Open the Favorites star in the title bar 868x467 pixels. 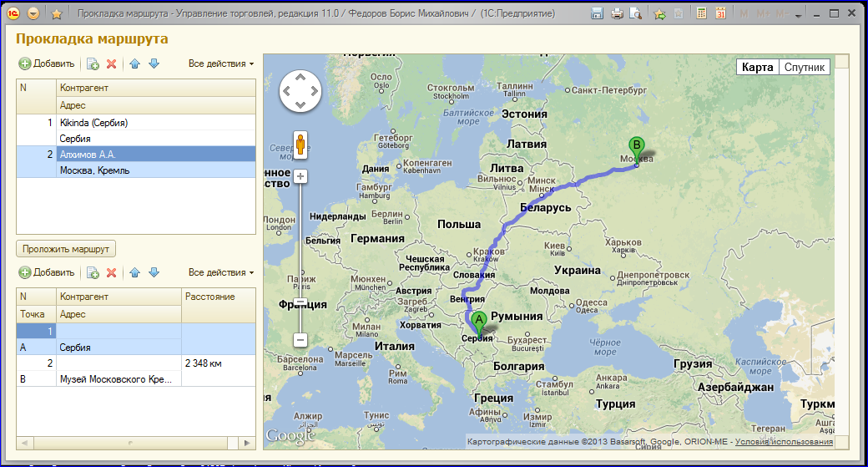pyautogui.click(x=57, y=14)
